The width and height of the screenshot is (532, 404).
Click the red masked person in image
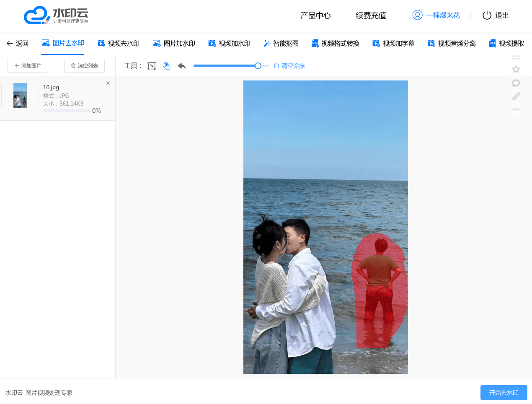point(380,290)
